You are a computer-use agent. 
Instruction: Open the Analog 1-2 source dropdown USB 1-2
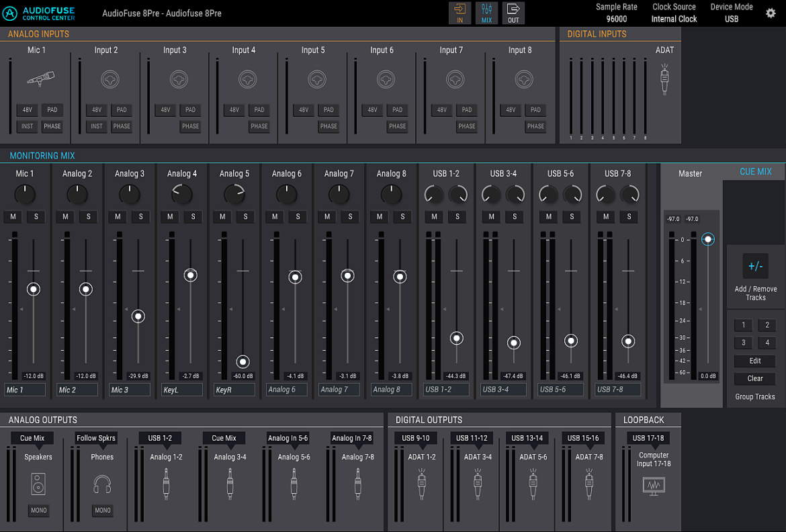(160, 438)
